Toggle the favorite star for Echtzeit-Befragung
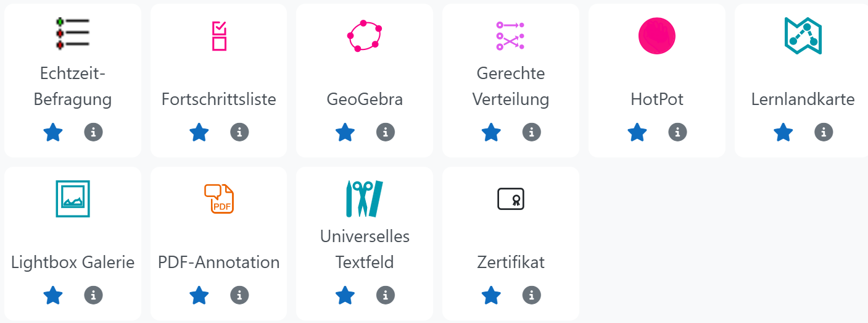Viewport: 868px width, 323px height. click(54, 132)
